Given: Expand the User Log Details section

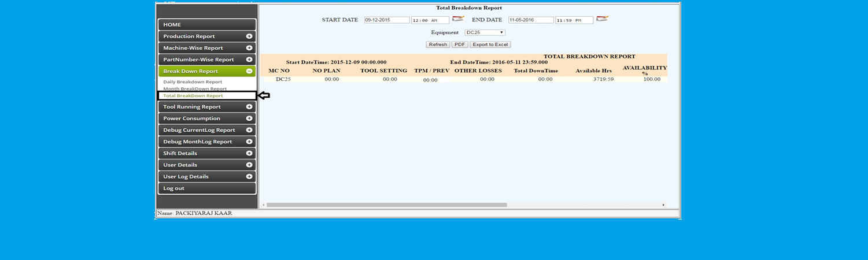Looking at the screenshot, I should 207,176.
